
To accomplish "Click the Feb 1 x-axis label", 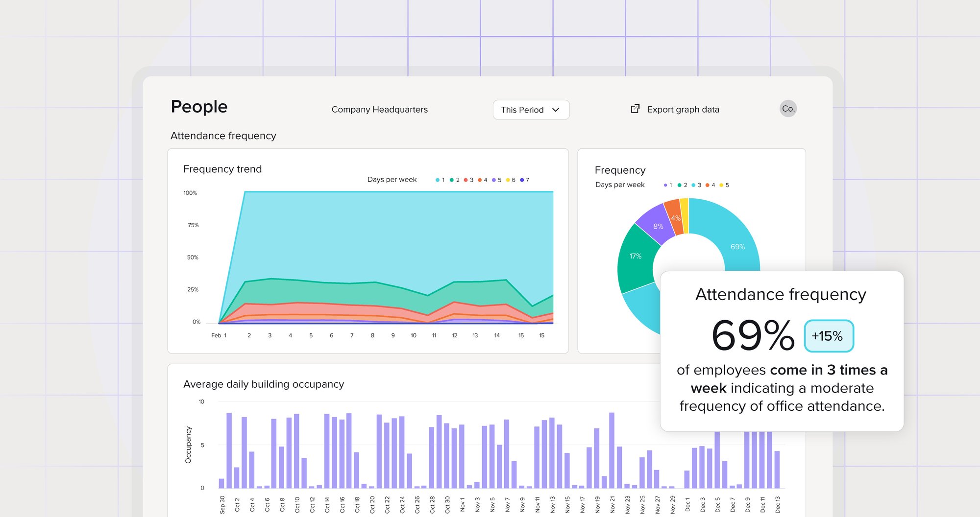I will pyautogui.click(x=219, y=335).
